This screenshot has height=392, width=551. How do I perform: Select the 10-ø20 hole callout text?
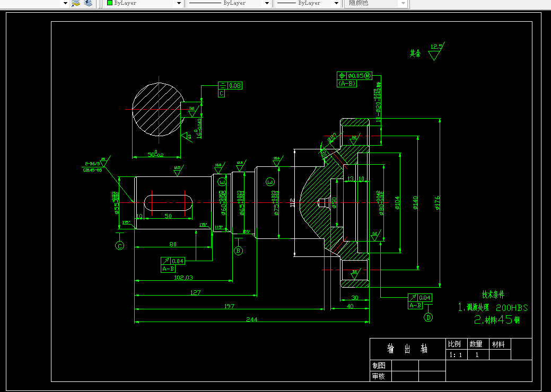click(378, 102)
